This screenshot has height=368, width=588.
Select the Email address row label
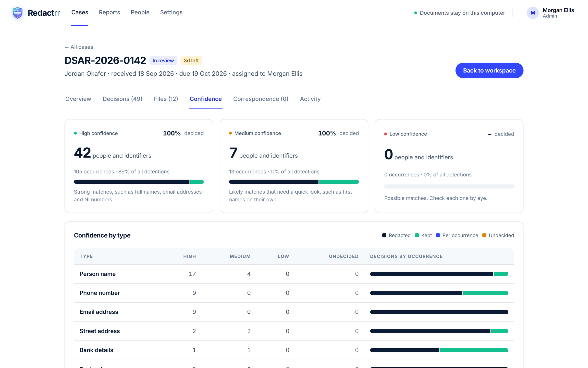click(x=99, y=312)
